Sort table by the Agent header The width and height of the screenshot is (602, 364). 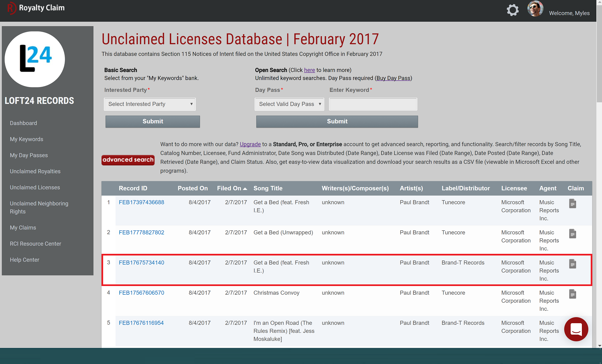click(x=548, y=188)
